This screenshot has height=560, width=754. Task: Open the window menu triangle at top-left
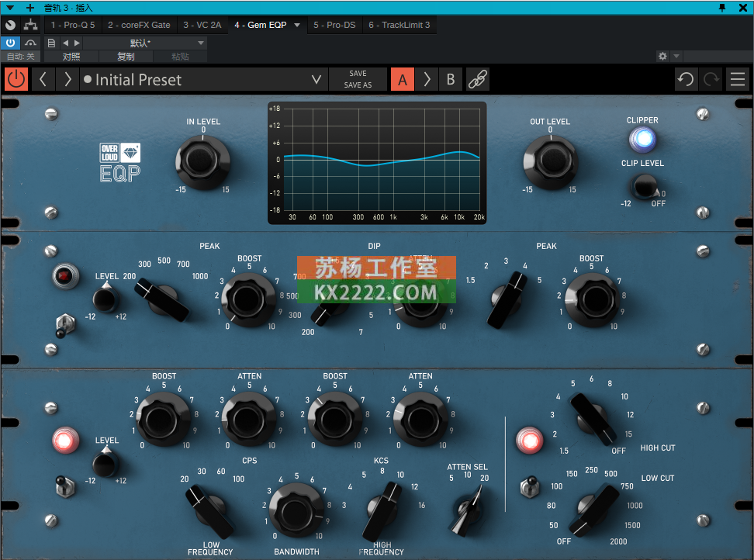click(x=9, y=8)
